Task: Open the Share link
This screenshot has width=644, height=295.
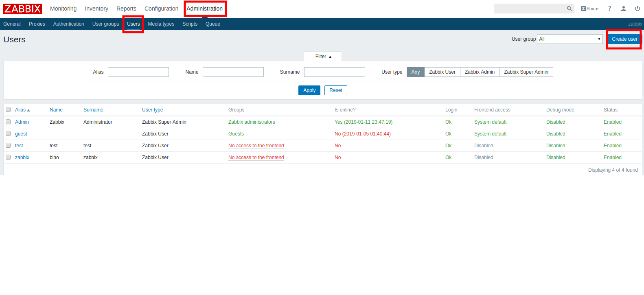Action: pyautogui.click(x=589, y=9)
